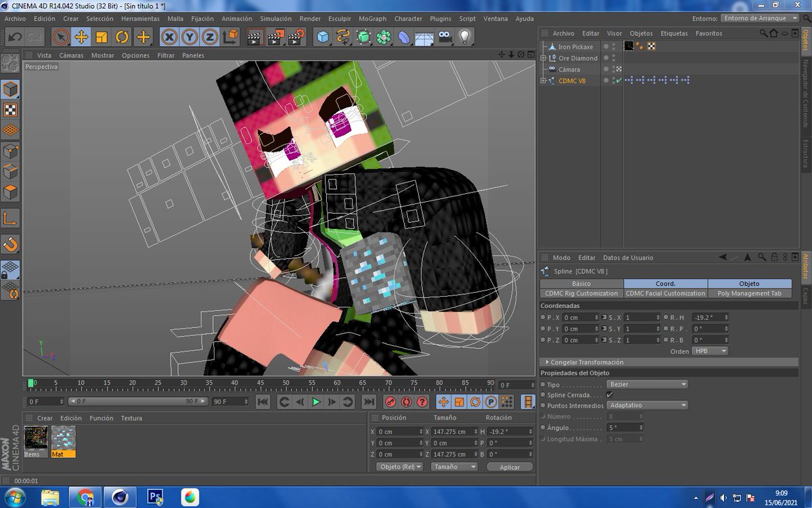Viewport: 812px width, 508px height.
Task: Click the Render View clapperboard icon
Action: 254,37
